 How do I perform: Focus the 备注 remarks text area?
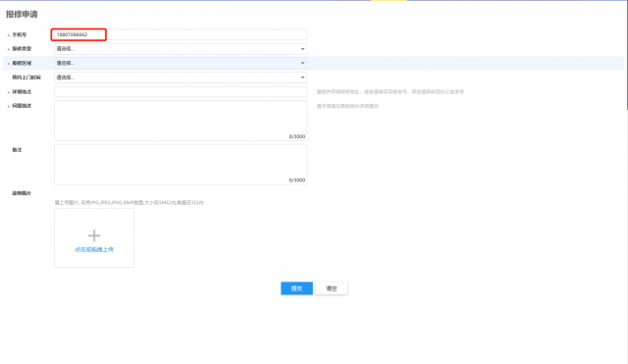coord(181,165)
